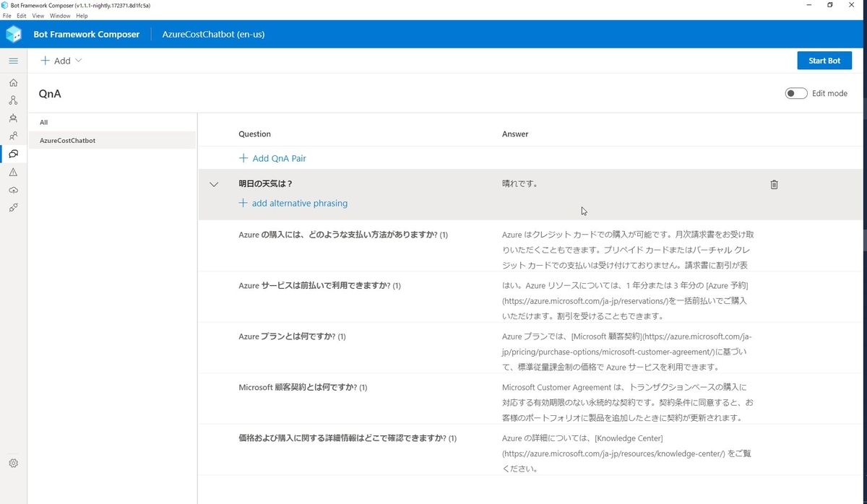Enable Edit mode with the toggle switch
This screenshot has height=504, width=867.
(795, 93)
